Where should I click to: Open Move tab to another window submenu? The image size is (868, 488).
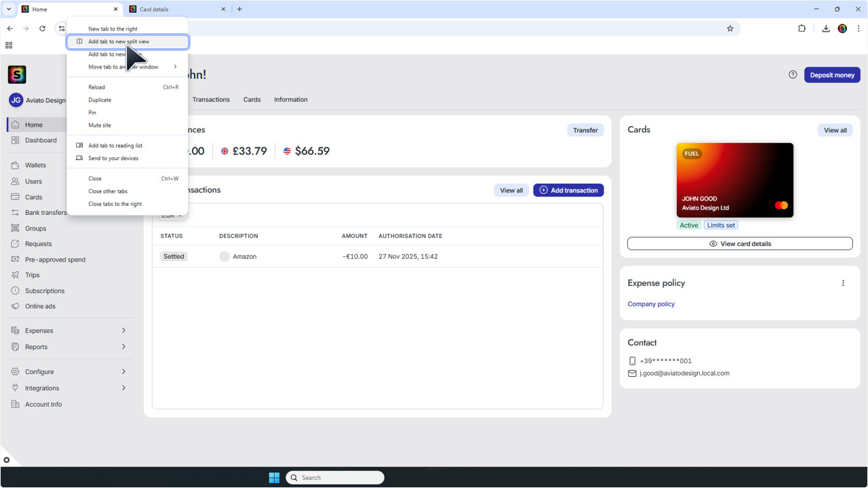tap(127, 67)
